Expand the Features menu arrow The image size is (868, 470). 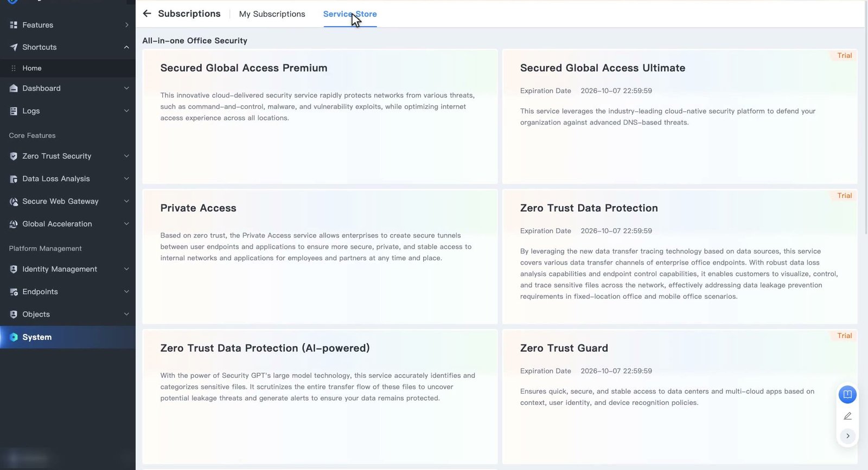tap(126, 25)
